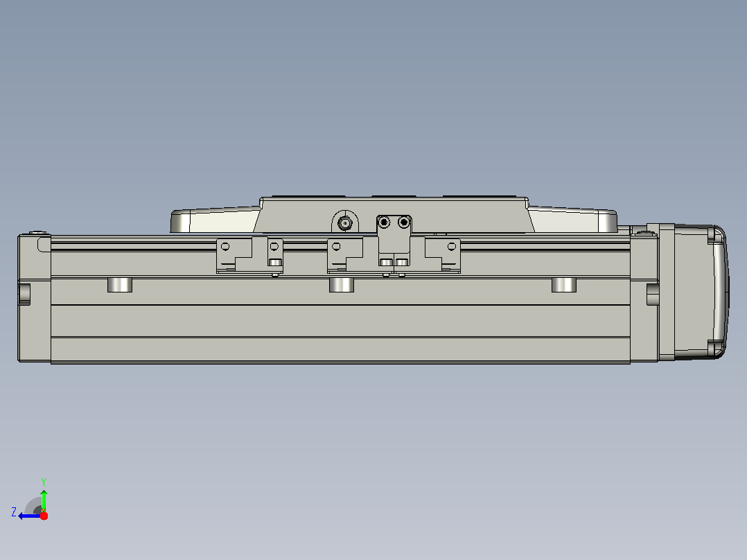The height and width of the screenshot is (560, 747).
Task: Click the green Y axis arrow on the triad
Action: click(x=44, y=500)
